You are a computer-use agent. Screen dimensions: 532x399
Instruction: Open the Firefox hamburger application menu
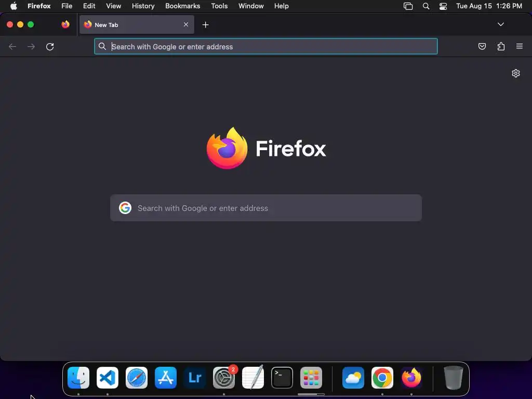click(520, 46)
